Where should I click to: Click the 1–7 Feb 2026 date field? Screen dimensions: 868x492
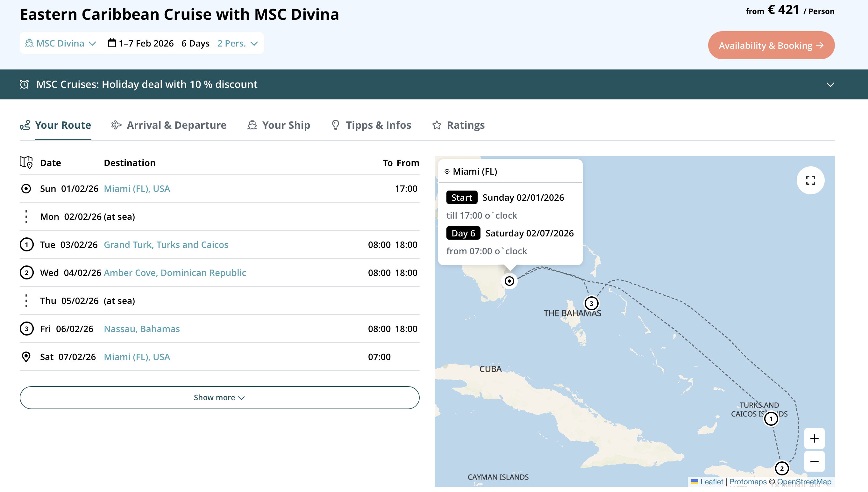coord(141,43)
